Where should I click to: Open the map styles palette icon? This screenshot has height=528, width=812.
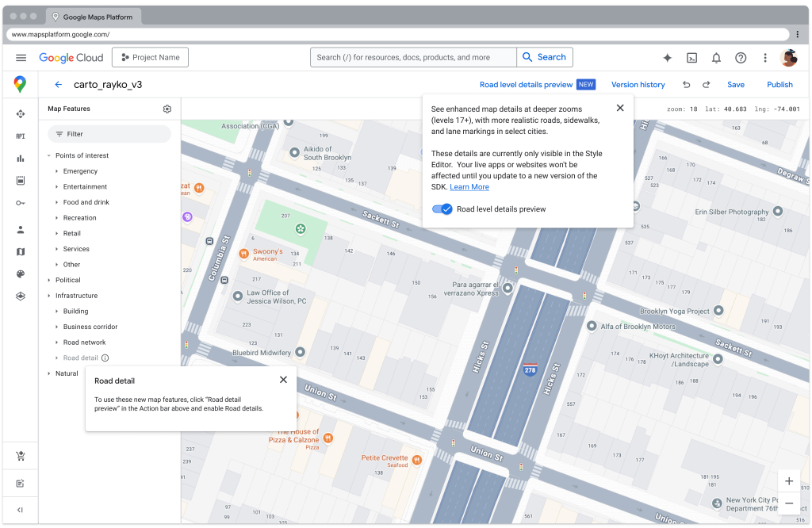click(x=20, y=274)
